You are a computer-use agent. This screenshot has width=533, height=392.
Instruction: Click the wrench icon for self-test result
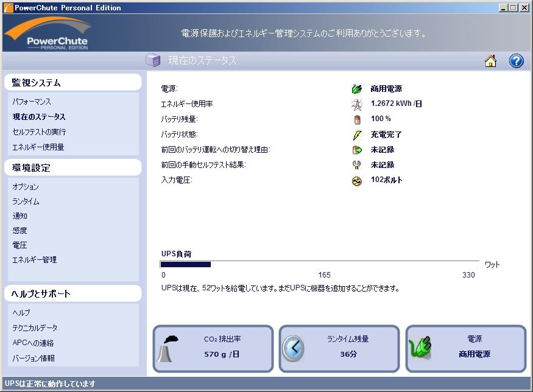(x=356, y=165)
